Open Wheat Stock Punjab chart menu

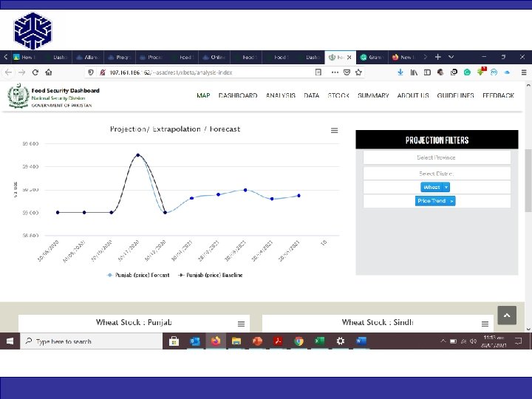tap(241, 324)
